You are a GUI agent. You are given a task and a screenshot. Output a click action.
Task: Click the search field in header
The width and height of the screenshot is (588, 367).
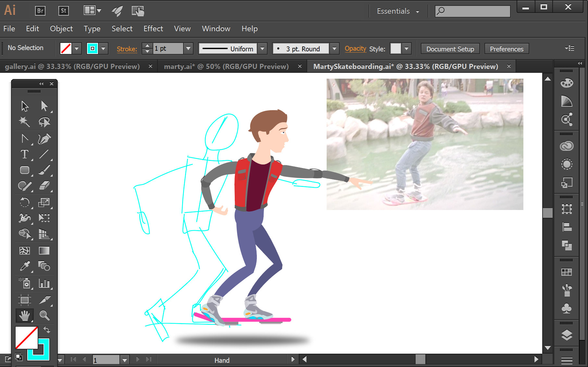pos(472,11)
